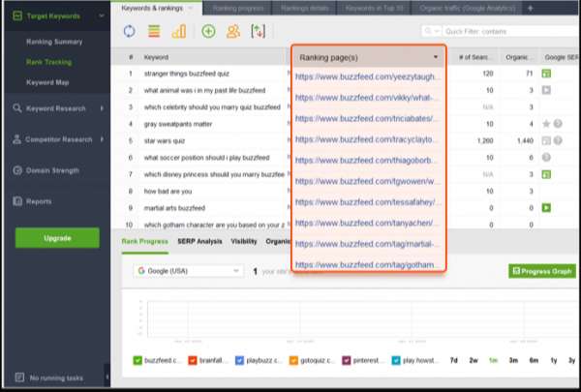This screenshot has width=581, height=392.
Task: Set the graph range to 3m
Action: tap(513, 360)
